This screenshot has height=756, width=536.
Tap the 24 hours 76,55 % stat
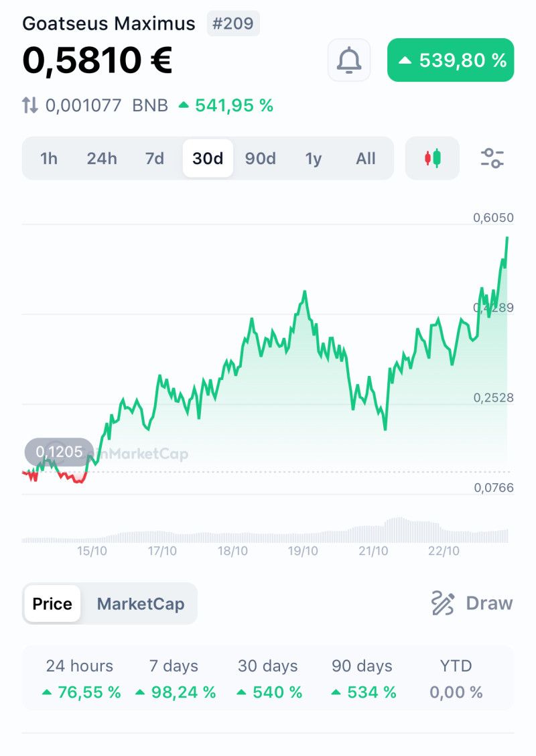(80, 679)
